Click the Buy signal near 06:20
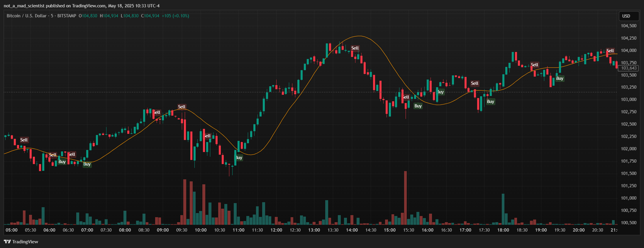644x248 pixels. coord(62,162)
